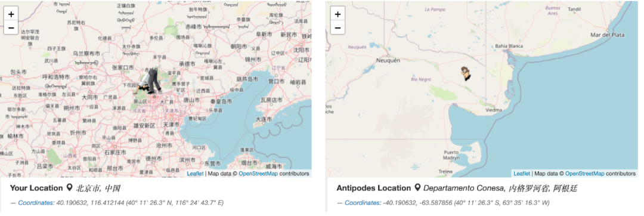This screenshot has height=216, width=644.
Task: Open OpenStreetMap link on right map
Action: (585, 174)
